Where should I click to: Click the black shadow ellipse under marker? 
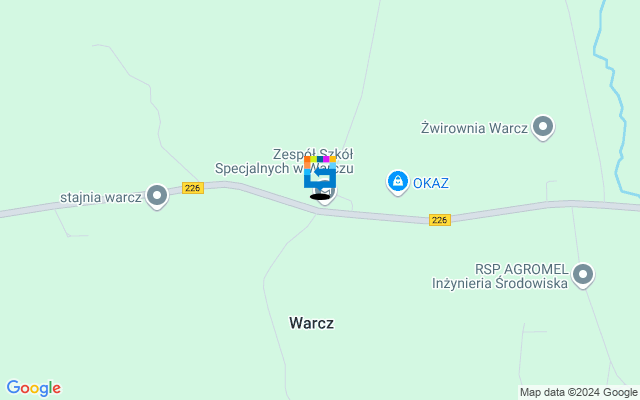[x=320, y=197]
